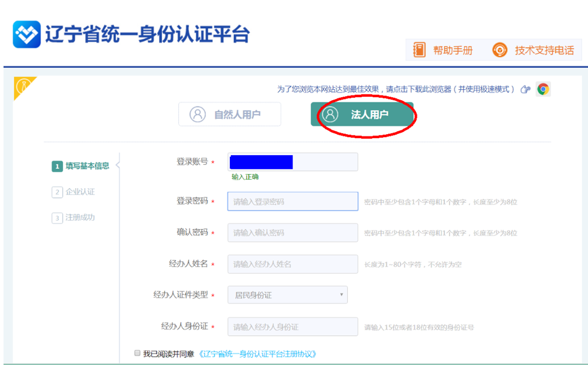Open the 帮助手册 help manual link
Viewport: 588px width, 365px height.
coord(453,50)
